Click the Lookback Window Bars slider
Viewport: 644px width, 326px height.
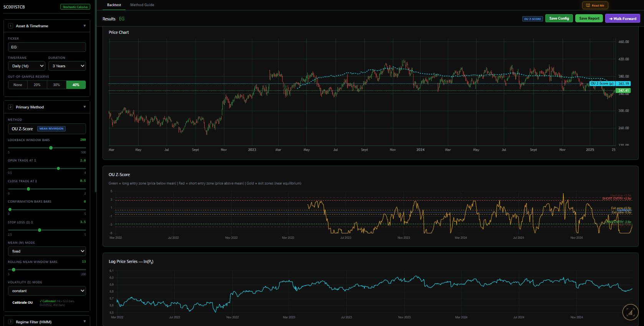pos(47,148)
